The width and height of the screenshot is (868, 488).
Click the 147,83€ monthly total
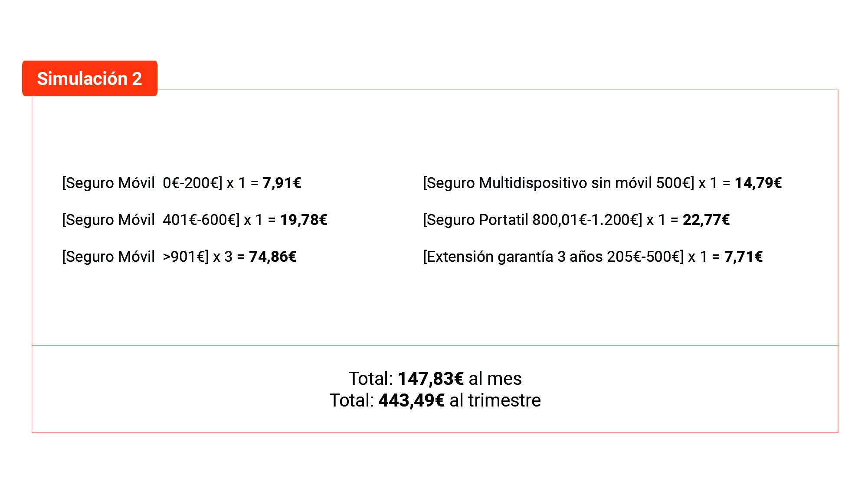pos(430,378)
